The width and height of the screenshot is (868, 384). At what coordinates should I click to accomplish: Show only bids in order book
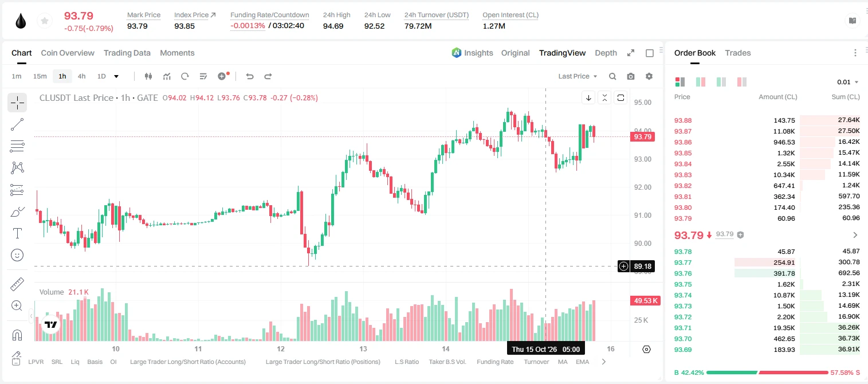(721, 82)
